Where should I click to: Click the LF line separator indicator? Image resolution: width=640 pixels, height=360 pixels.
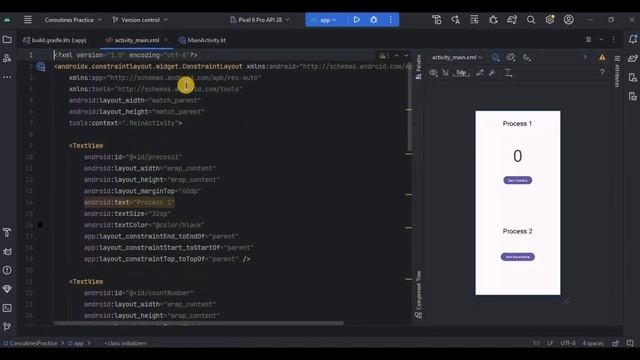[x=550, y=343]
